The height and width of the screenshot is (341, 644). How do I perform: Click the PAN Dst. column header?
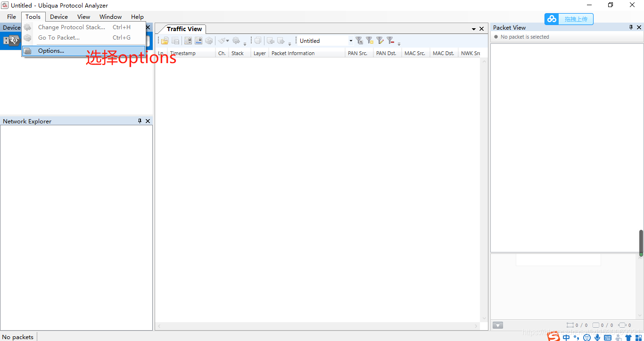pos(388,53)
